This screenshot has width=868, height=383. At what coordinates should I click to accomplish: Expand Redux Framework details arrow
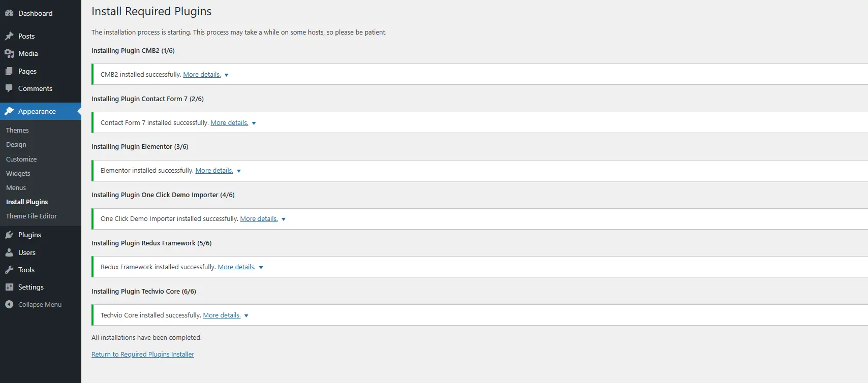pos(261,267)
